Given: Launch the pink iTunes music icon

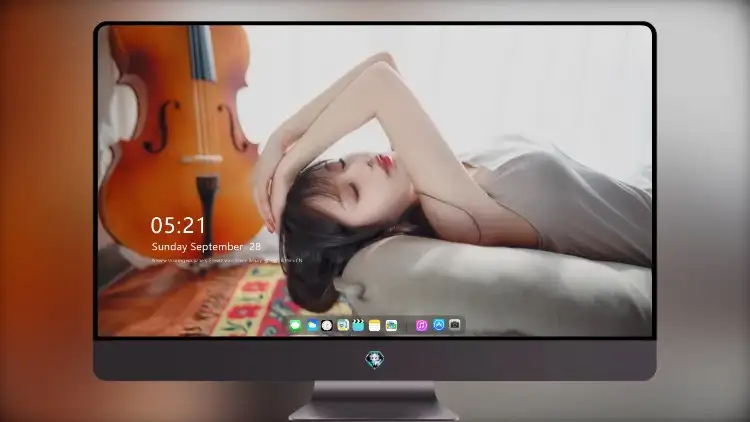Looking at the screenshot, I should (x=421, y=325).
